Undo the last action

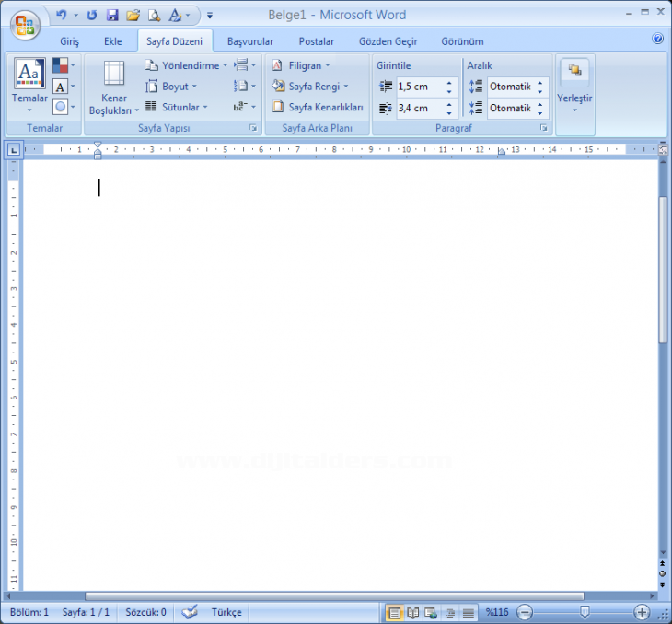pyautogui.click(x=62, y=16)
